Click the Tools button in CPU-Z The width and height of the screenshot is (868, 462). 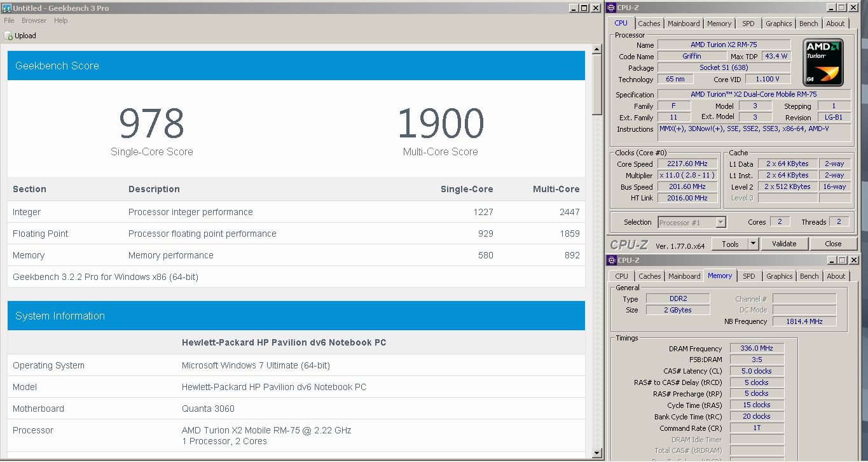[x=730, y=244]
